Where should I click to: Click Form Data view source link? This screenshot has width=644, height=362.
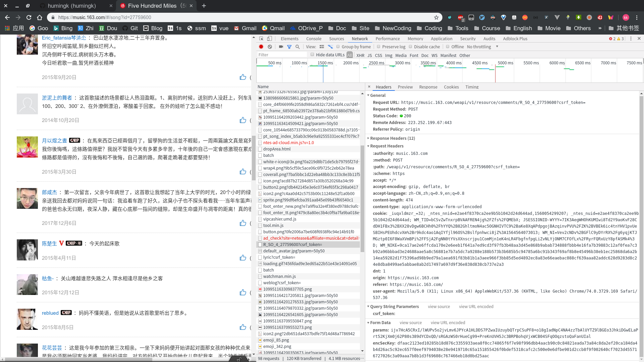point(411,322)
